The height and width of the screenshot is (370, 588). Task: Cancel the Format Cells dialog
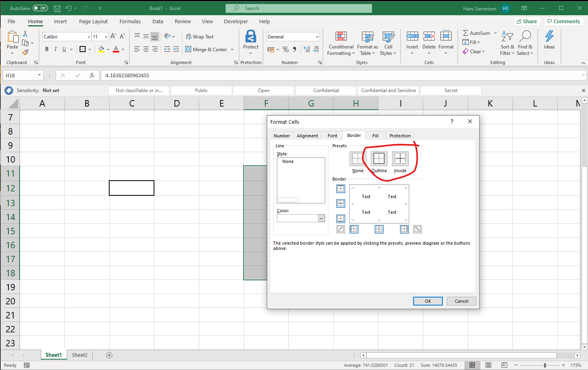pyautogui.click(x=461, y=301)
